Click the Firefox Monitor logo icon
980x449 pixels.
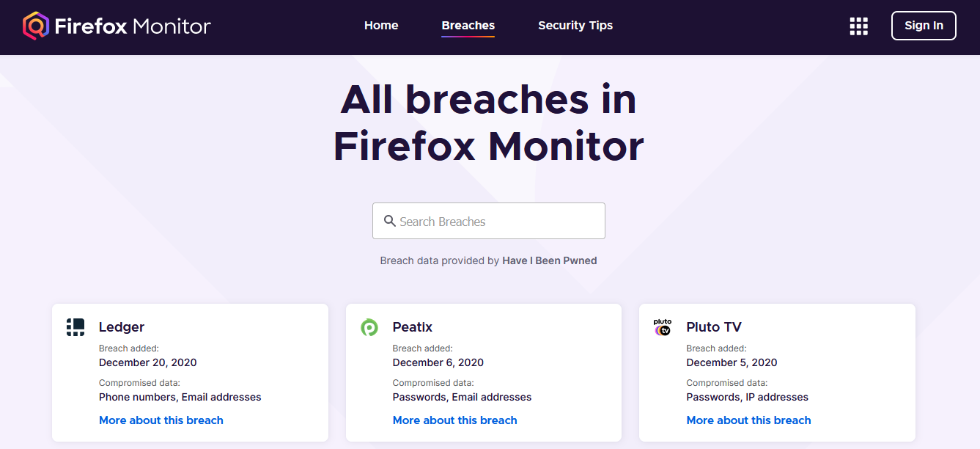click(35, 26)
